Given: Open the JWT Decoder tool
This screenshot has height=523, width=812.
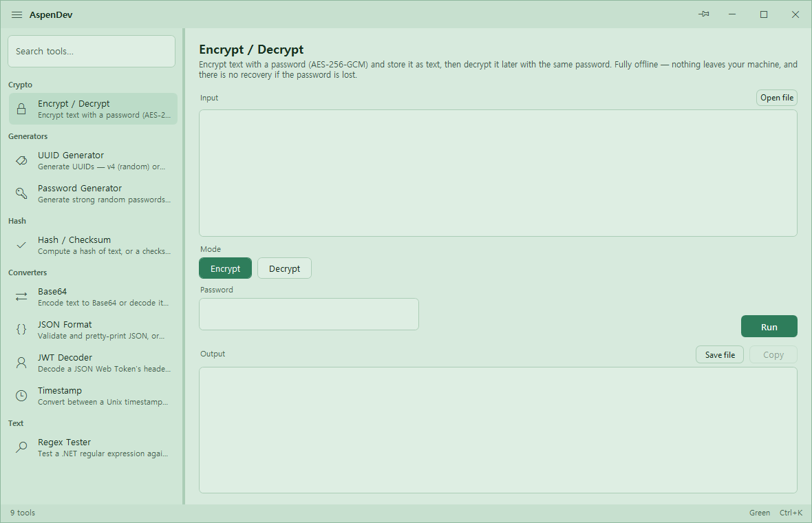Looking at the screenshot, I should point(93,363).
